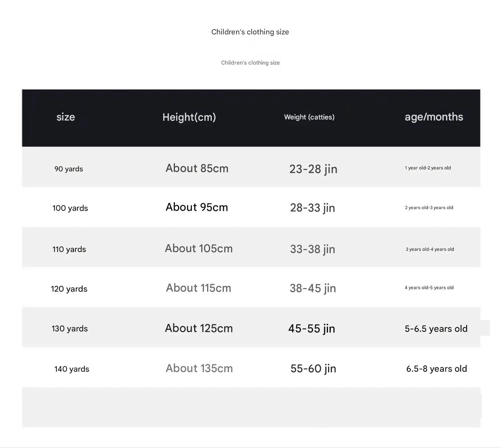Image resolution: width=501 pixels, height=448 pixels.
Task: Click the '55-60 jin' weight cell
Action: (x=313, y=369)
